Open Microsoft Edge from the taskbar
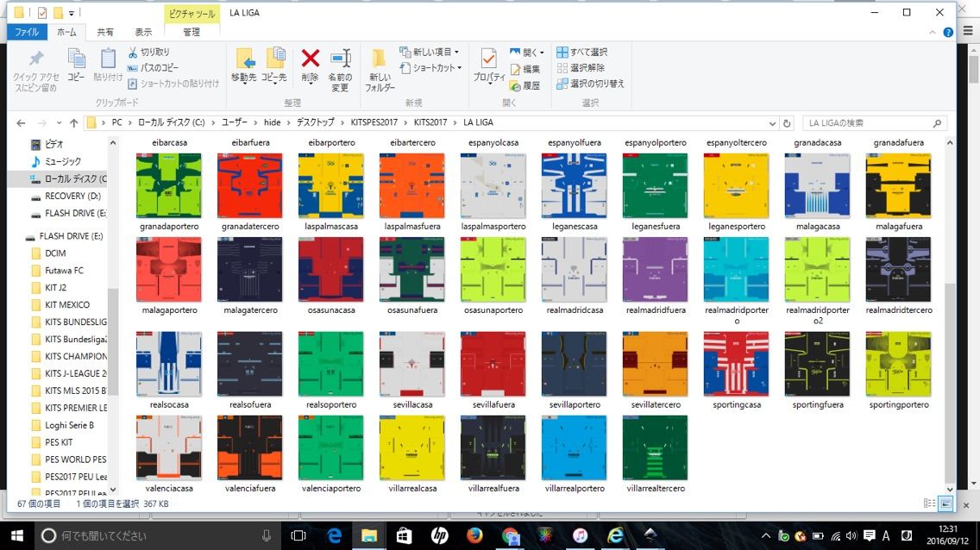 pyautogui.click(x=335, y=535)
